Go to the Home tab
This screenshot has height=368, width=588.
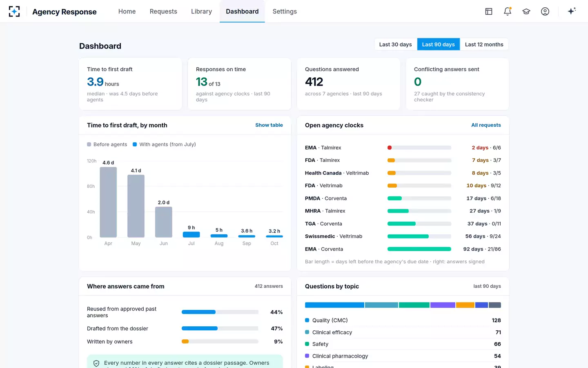click(x=127, y=11)
